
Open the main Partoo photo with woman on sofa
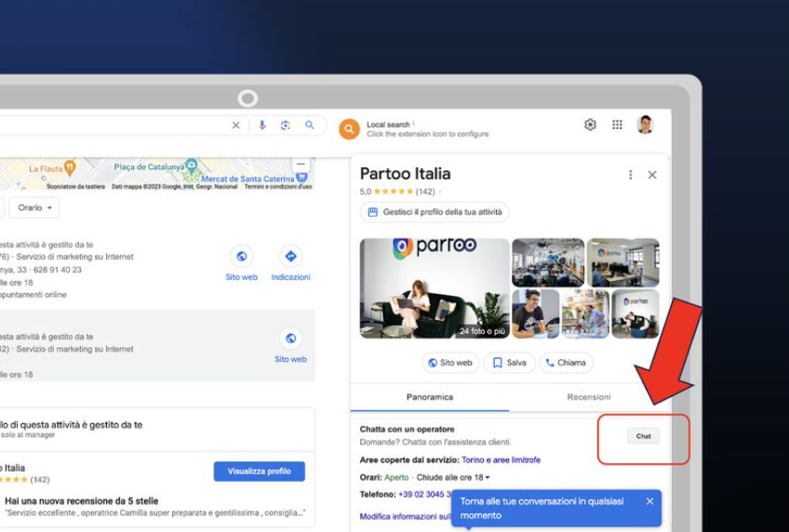[435, 288]
